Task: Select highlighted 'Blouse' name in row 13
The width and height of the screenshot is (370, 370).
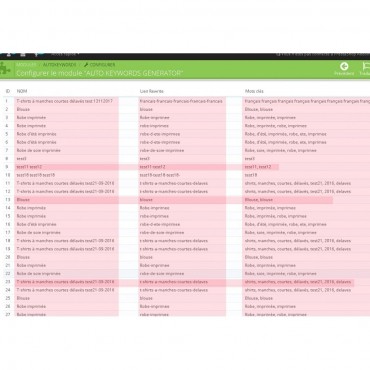Action: 23,200
